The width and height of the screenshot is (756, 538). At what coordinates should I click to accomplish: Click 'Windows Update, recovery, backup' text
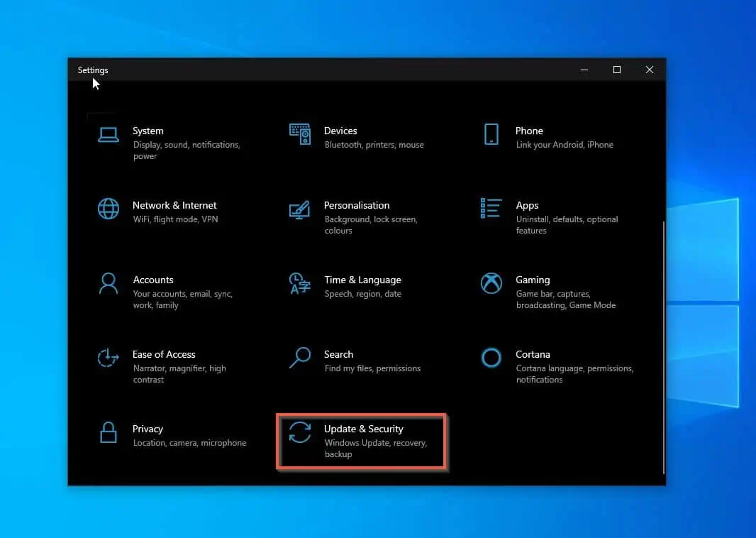click(x=376, y=449)
